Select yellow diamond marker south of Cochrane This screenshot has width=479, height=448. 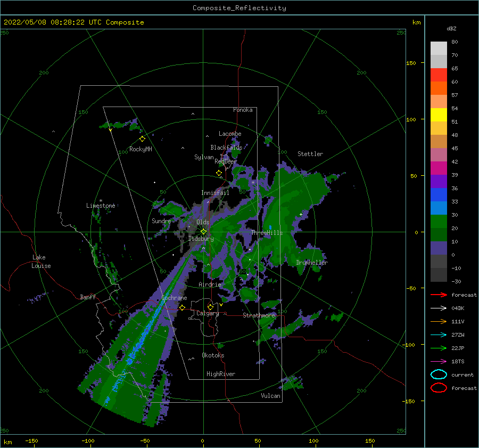[183, 307]
